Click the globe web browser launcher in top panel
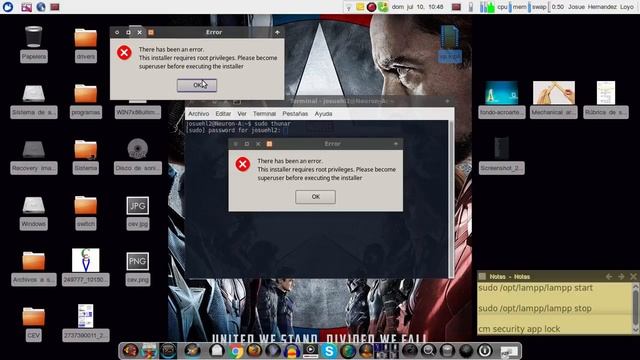Viewport: 640px width, 360px height. (x=41, y=7)
